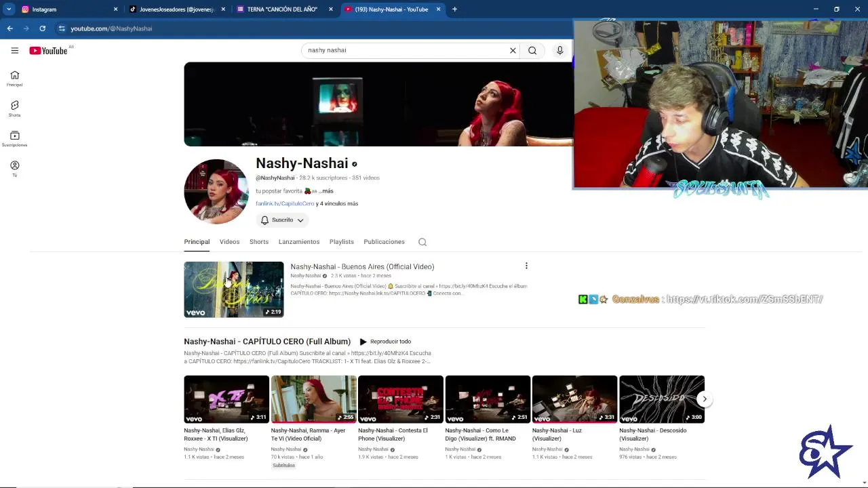Viewport: 868px width, 488px height.
Task: Open the tab search dropdown arrow
Action: [9, 9]
